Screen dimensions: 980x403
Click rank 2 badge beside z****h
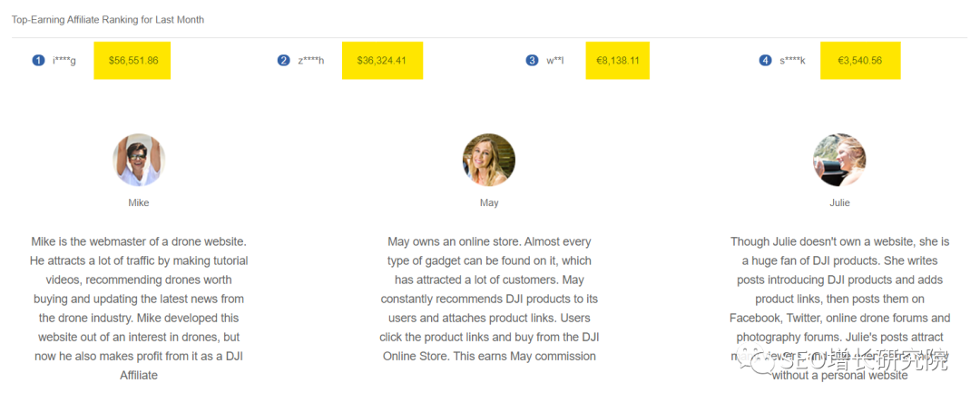(x=284, y=61)
